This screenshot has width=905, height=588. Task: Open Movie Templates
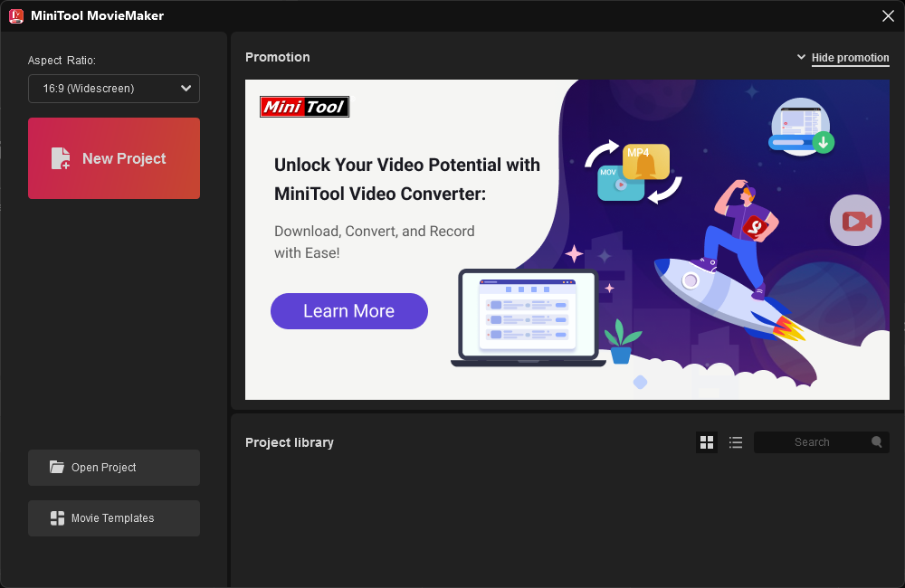click(x=113, y=518)
